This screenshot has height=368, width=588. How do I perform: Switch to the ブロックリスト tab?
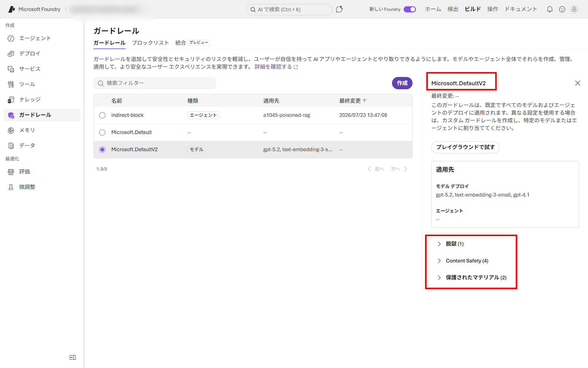click(150, 43)
